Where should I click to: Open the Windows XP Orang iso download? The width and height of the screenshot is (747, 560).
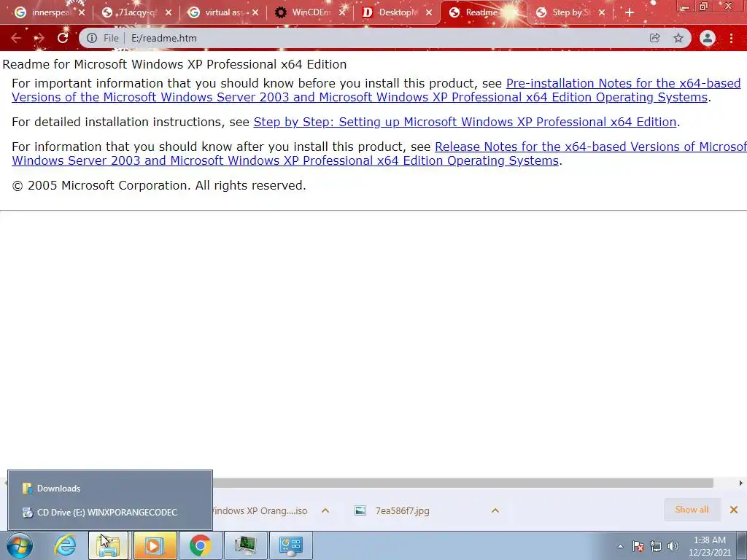[x=261, y=510]
